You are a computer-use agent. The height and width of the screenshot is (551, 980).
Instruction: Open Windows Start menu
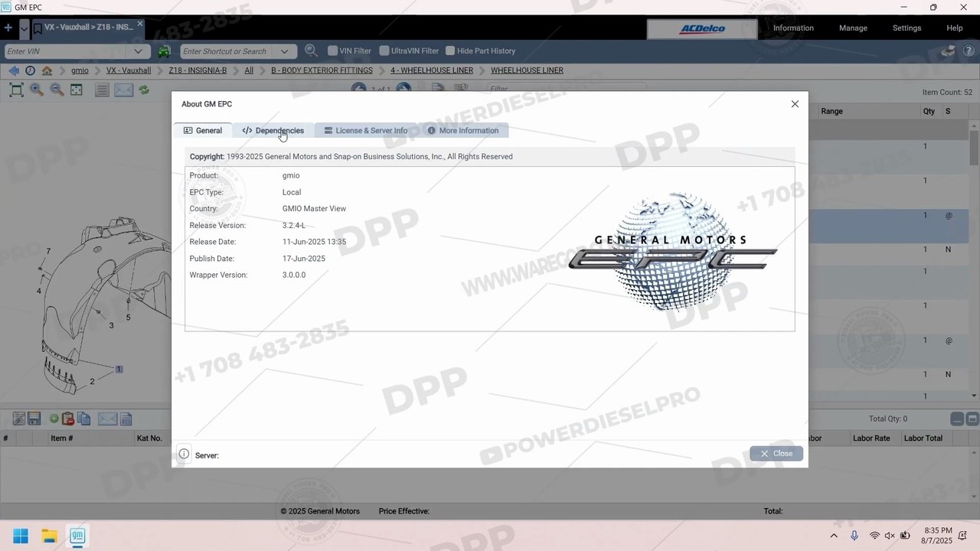[21, 536]
